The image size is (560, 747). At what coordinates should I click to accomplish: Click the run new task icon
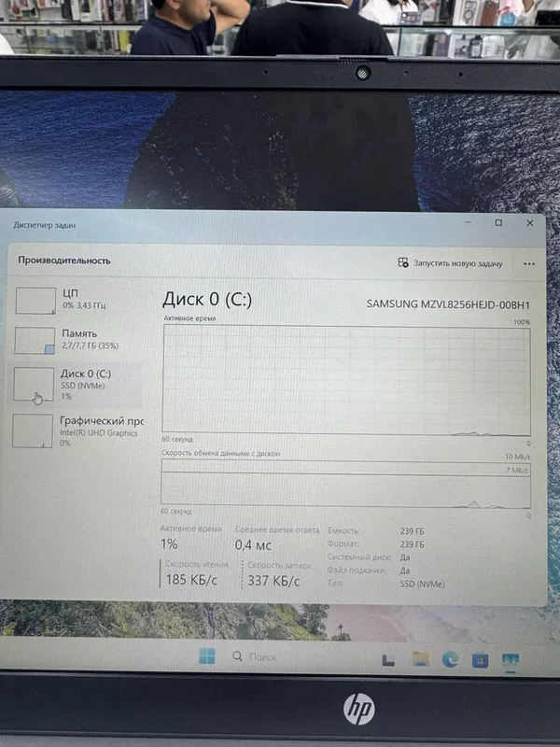pyautogui.click(x=403, y=262)
